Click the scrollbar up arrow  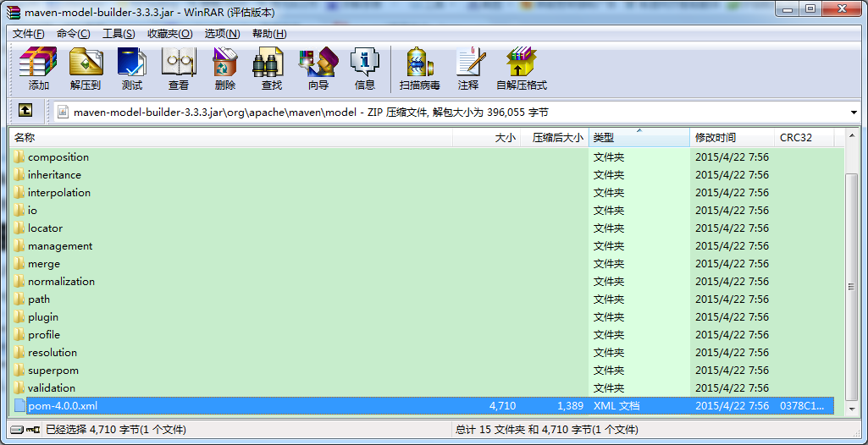[852, 135]
